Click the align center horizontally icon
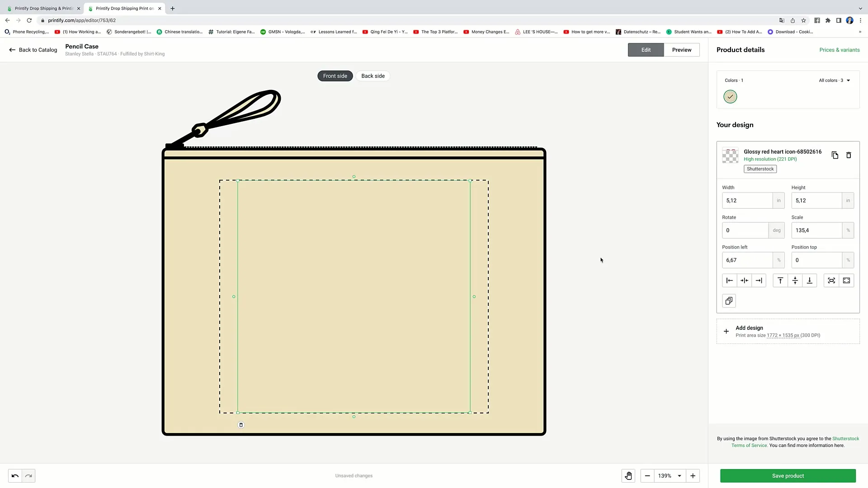Image resolution: width=868 pixels, height=488 pixels. tap(743, 280)
